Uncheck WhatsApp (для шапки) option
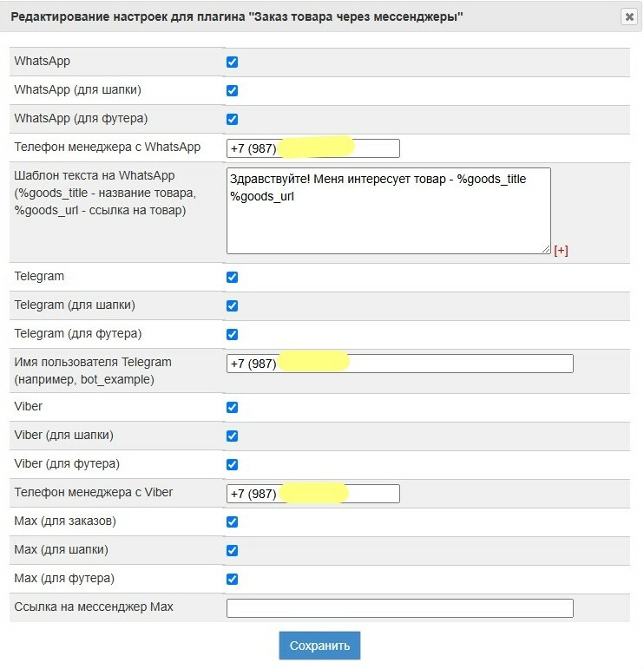The image size is (644, 669). click(x=232, y=91)
